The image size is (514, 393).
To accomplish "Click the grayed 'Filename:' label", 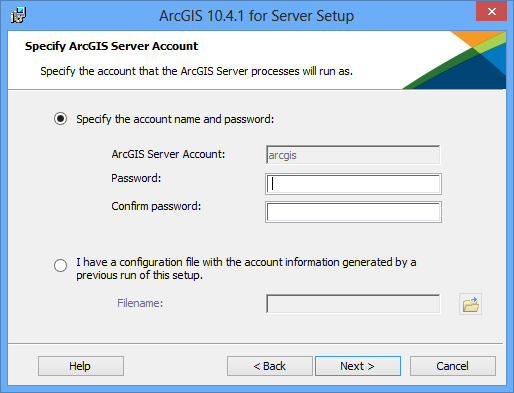I will (140, 303).
